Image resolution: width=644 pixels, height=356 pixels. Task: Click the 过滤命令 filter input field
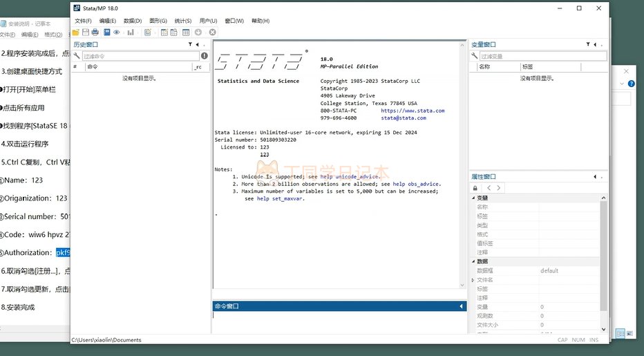(x=140, y=56)
